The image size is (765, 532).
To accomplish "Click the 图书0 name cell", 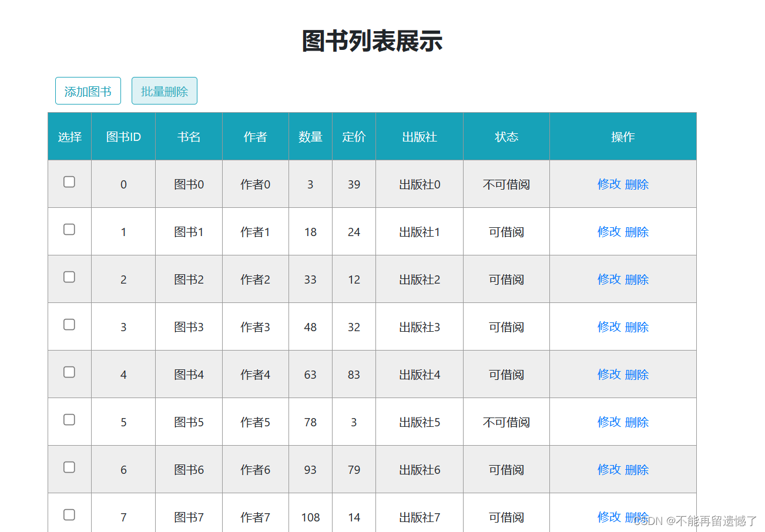I will 189,184.
